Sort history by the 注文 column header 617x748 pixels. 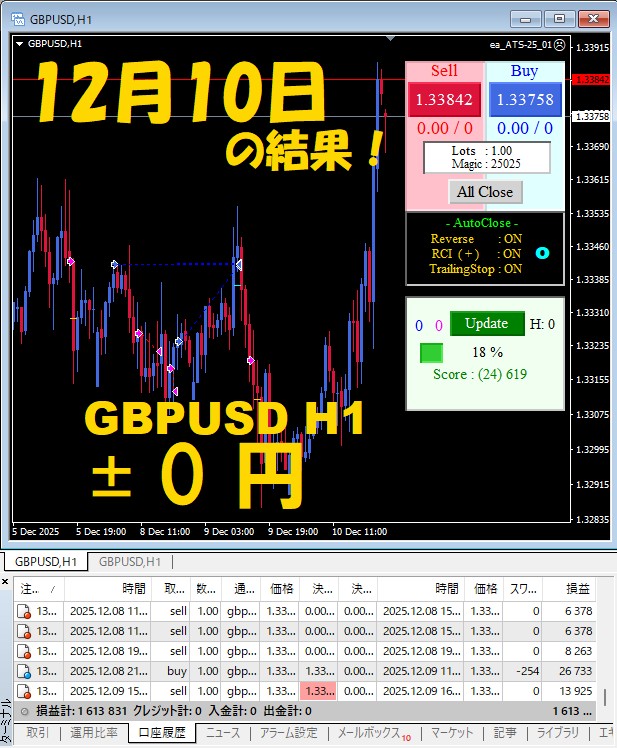[x=39, y=589]
